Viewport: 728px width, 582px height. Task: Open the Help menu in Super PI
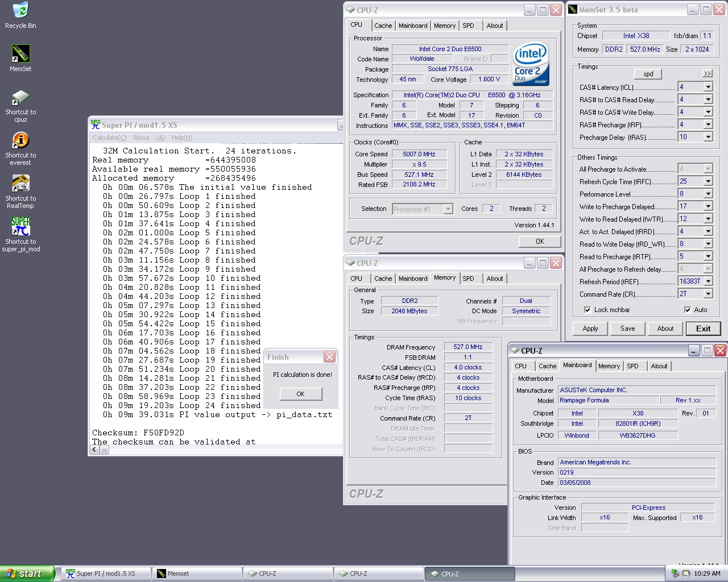pos(182,138)
